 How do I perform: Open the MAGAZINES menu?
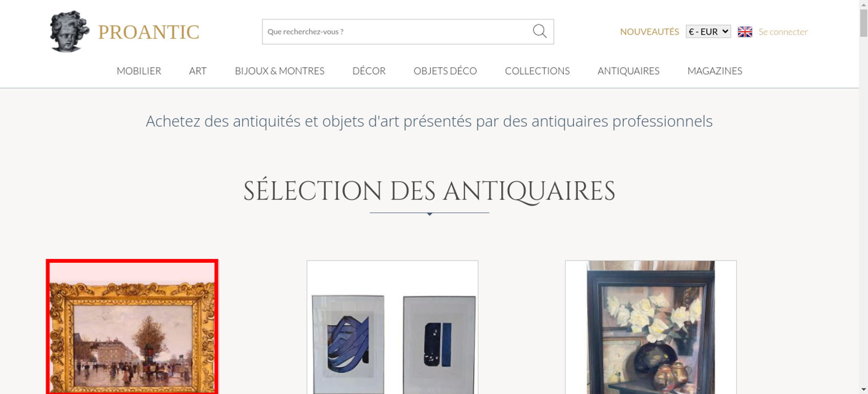coord(715,71)
